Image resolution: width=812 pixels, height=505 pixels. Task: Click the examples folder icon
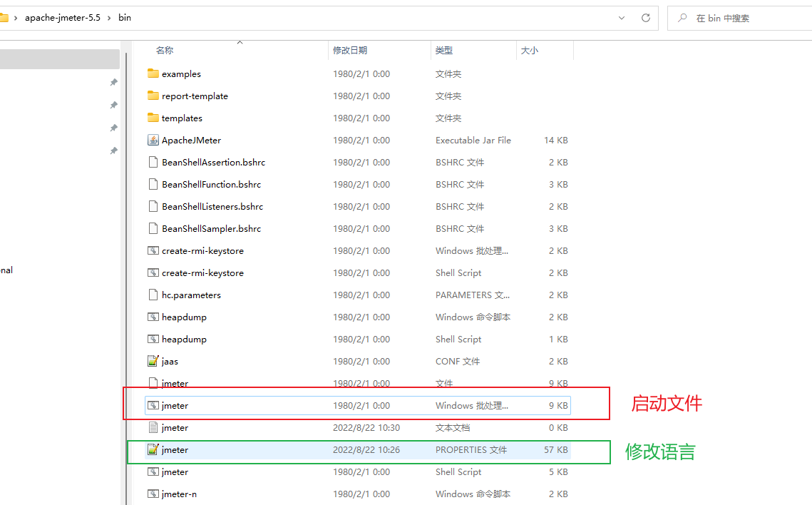tap(153, 73)
